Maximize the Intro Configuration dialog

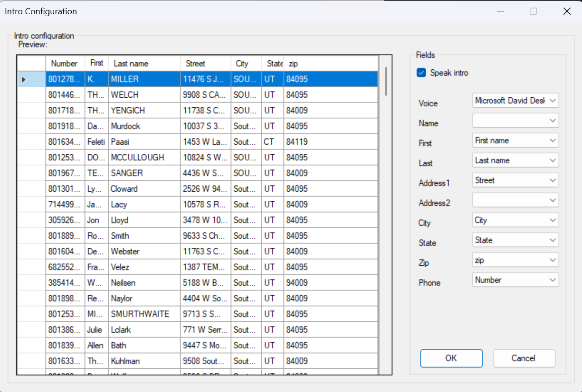533,11
